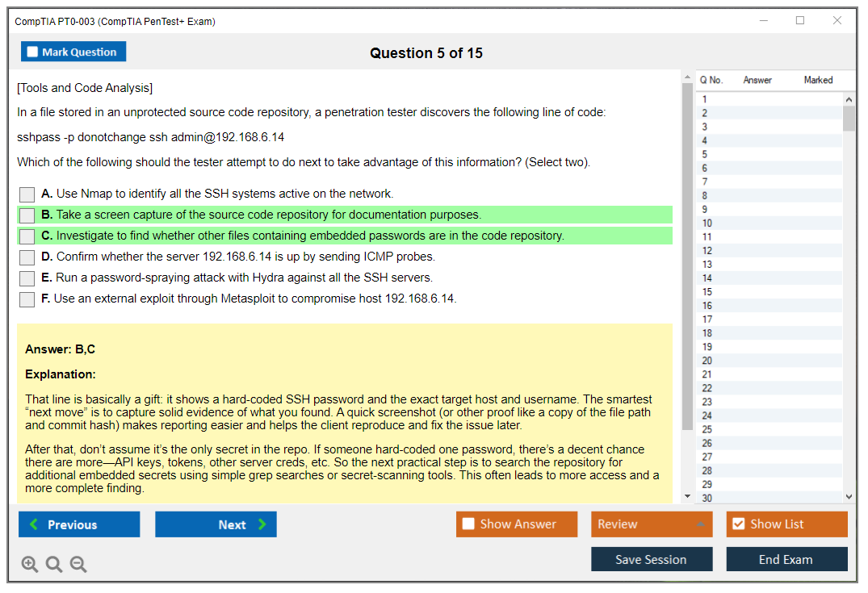Click the zoom reset magnifier icon

pyautogui.click(x=54, y=564)
